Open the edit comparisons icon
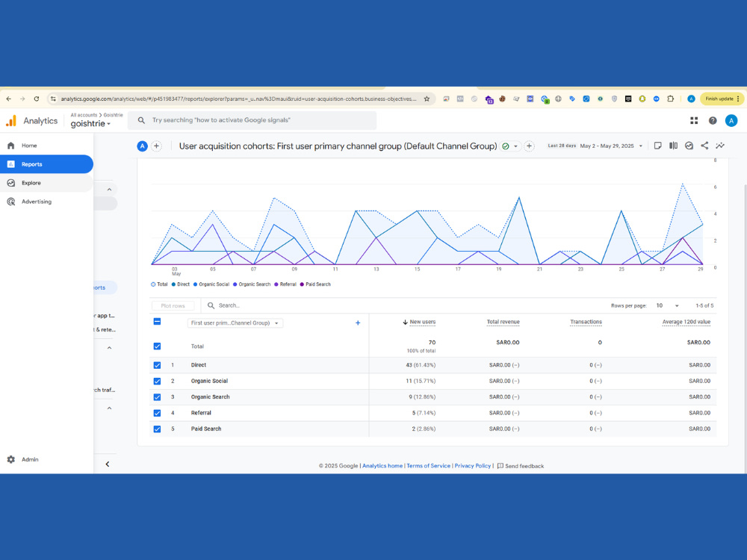Screen dimensions: 747x560 pyautogui.click(x=673, y=146)
